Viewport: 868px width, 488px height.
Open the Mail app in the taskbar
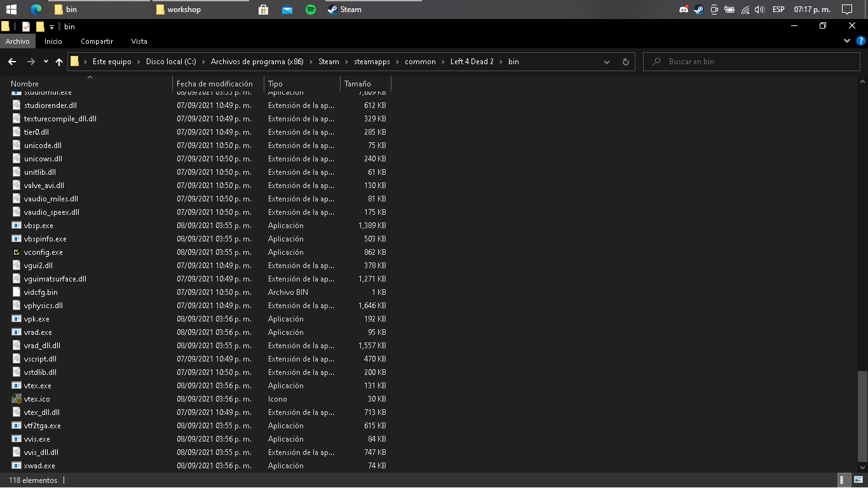tap(287, 10)
